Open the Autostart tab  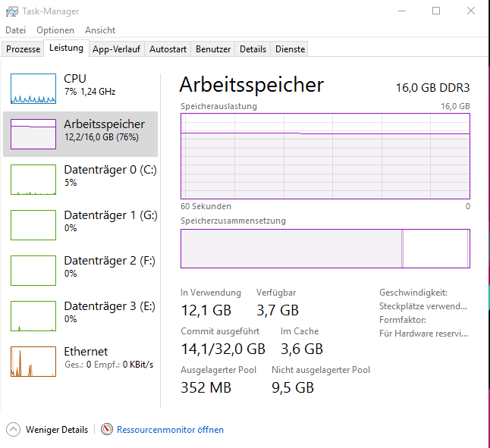tap(168, 49)
